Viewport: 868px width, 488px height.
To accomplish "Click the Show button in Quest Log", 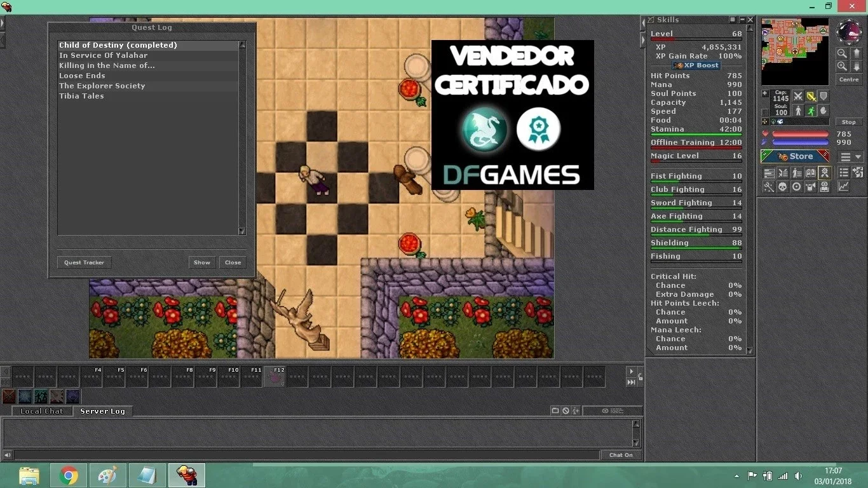I will [x=202, y=262].
